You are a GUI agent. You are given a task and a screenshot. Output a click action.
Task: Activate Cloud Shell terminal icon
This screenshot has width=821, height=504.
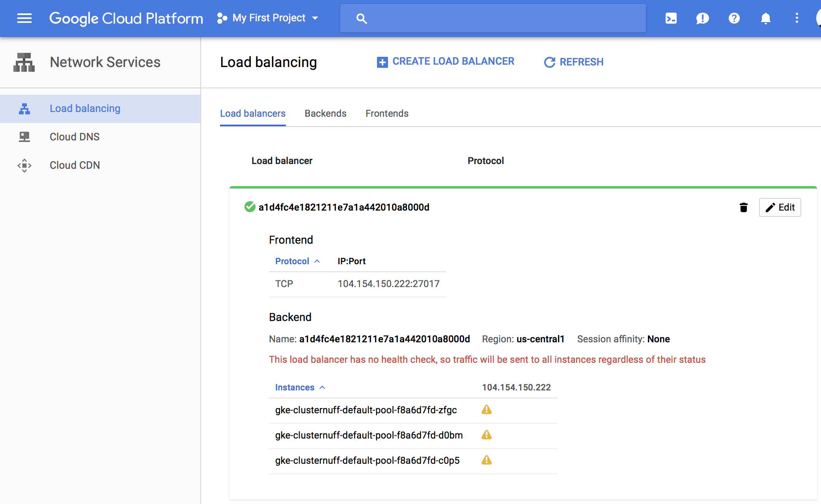click(671, 18)
